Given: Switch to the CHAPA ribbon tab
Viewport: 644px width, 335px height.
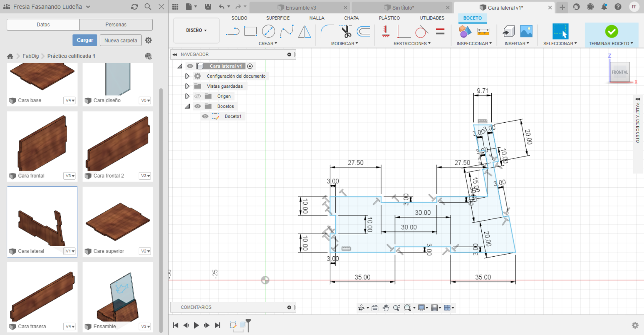Looking at the screenshot, I should click(x=351, y=18).
